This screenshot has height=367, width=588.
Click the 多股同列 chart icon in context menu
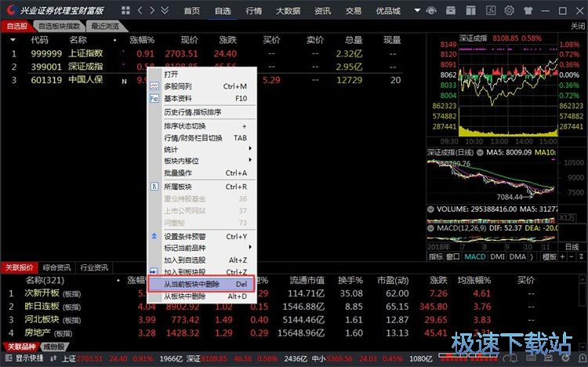[x=154, y=86]
